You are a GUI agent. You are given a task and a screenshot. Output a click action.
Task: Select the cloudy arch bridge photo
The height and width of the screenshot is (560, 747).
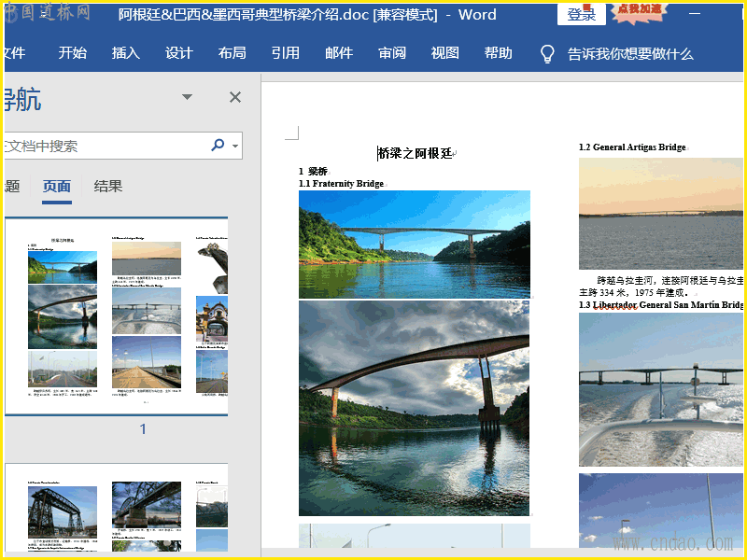[x=414, y=408]
